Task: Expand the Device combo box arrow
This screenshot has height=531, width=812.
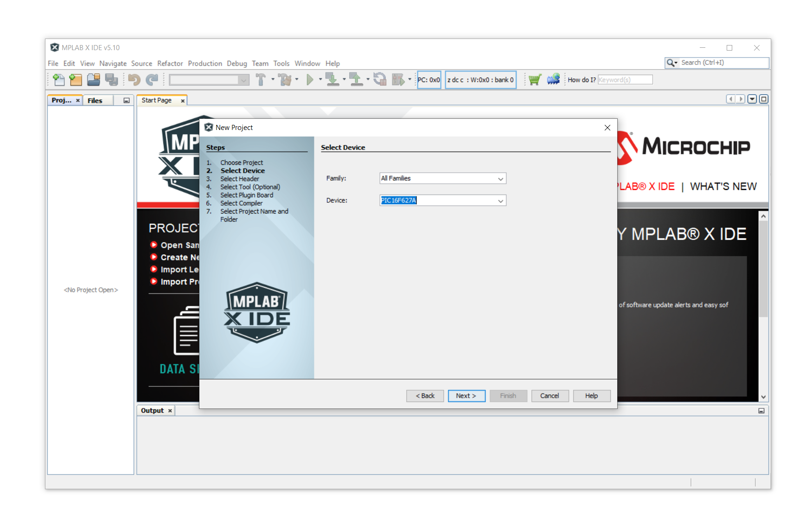Action: point(500,201)
